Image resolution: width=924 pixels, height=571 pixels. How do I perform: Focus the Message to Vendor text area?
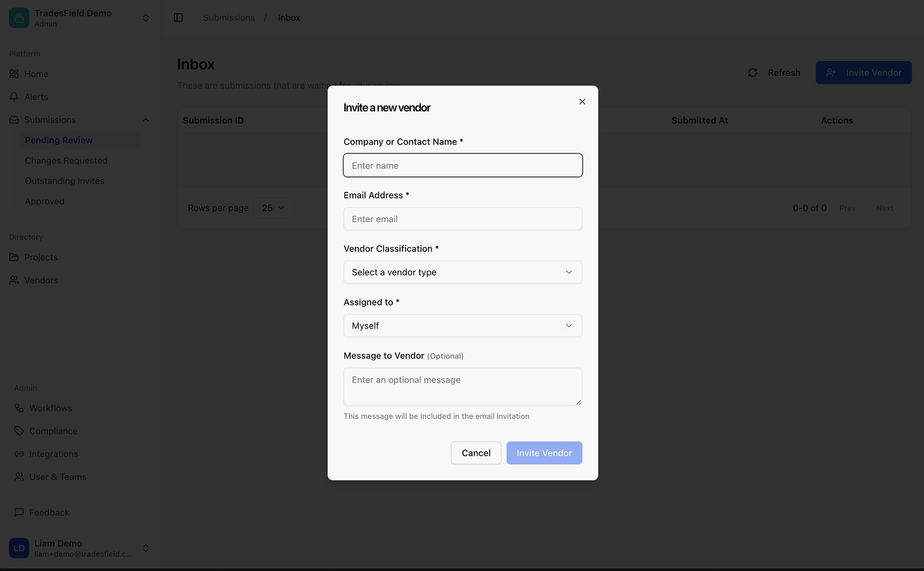[x=463, y=386]
